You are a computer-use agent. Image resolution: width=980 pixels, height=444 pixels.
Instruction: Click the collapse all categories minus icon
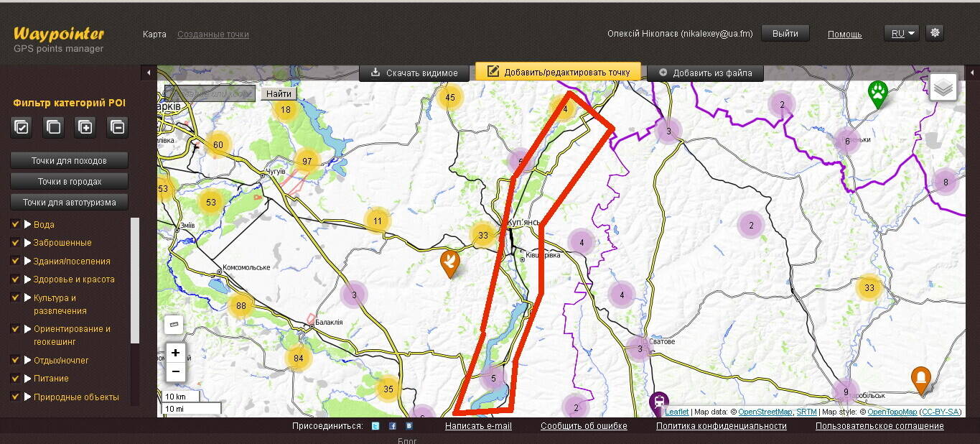pos(117,127)
